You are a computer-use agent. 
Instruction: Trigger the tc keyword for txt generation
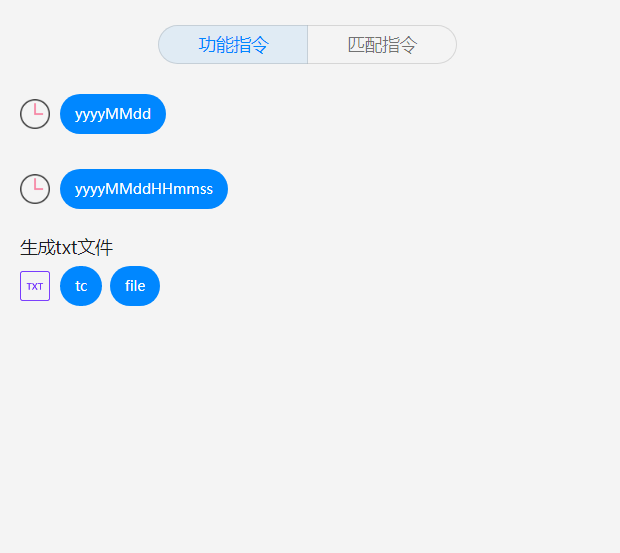81,286
